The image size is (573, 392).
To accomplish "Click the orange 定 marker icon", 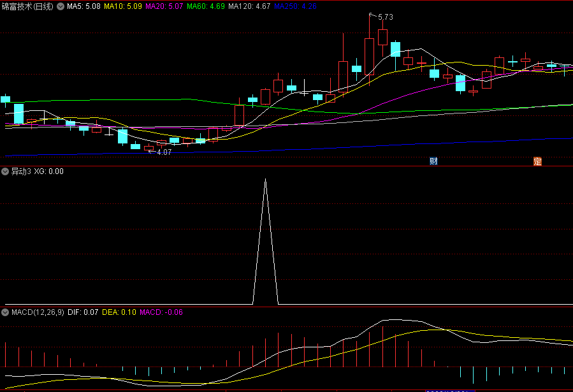I will click(x=537, y=161).
